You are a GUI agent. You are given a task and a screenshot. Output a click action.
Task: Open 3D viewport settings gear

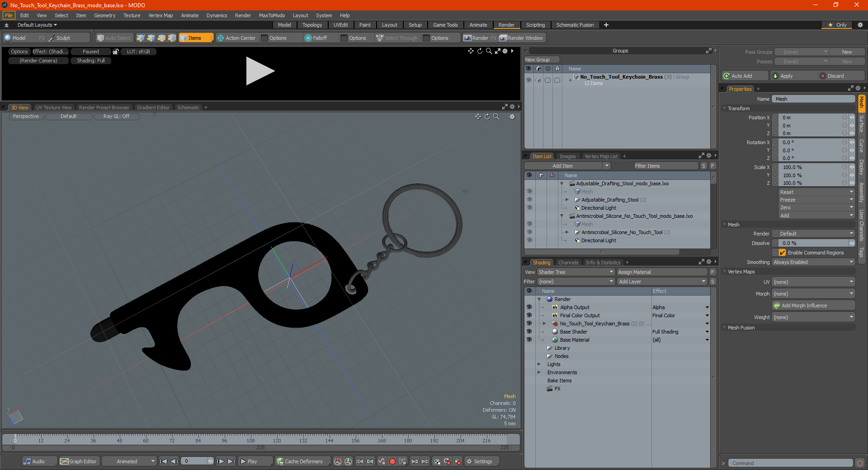coord(512,117)
